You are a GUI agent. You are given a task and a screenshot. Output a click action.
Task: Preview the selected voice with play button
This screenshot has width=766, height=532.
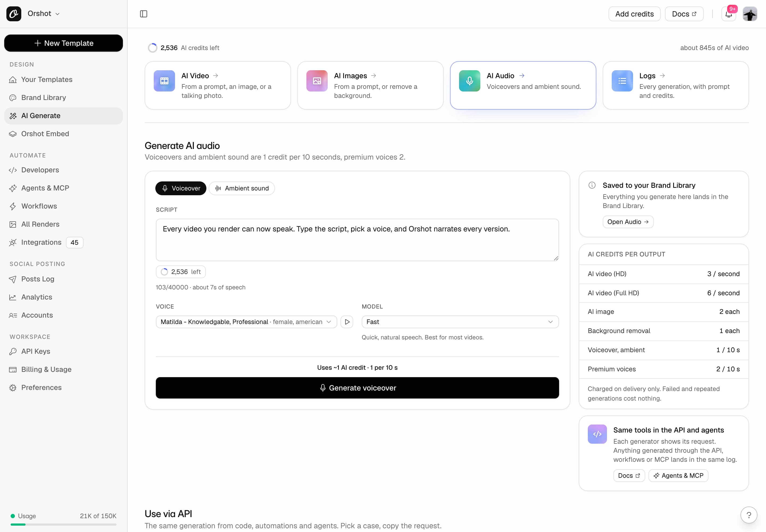pos(347,322)
